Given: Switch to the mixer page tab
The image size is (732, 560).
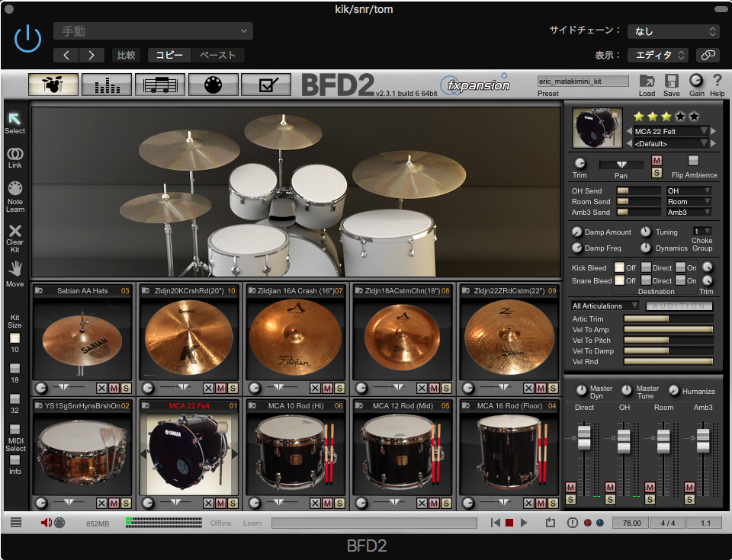Looking at the screenshot, I should coord(107,85).
